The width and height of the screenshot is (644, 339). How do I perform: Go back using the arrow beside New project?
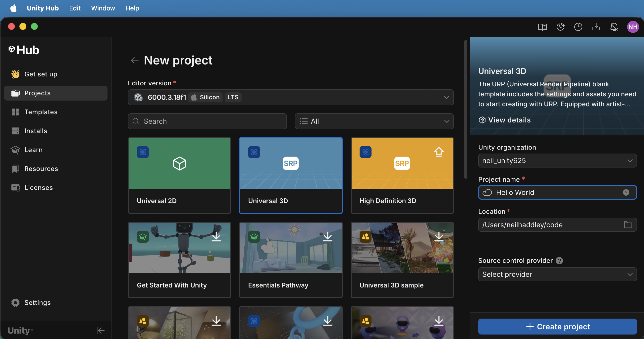tap(135, 60)
